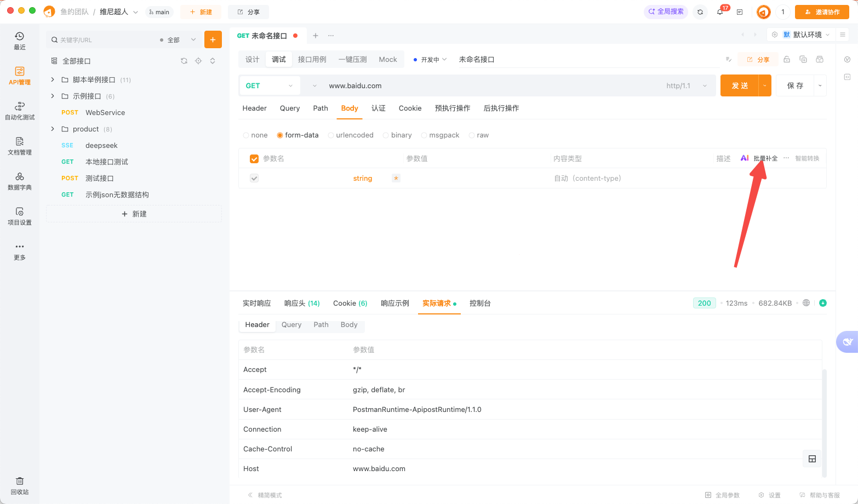Click the 批量补全 AI fill button
Screen dimensions: 858x504
(759, 158)
